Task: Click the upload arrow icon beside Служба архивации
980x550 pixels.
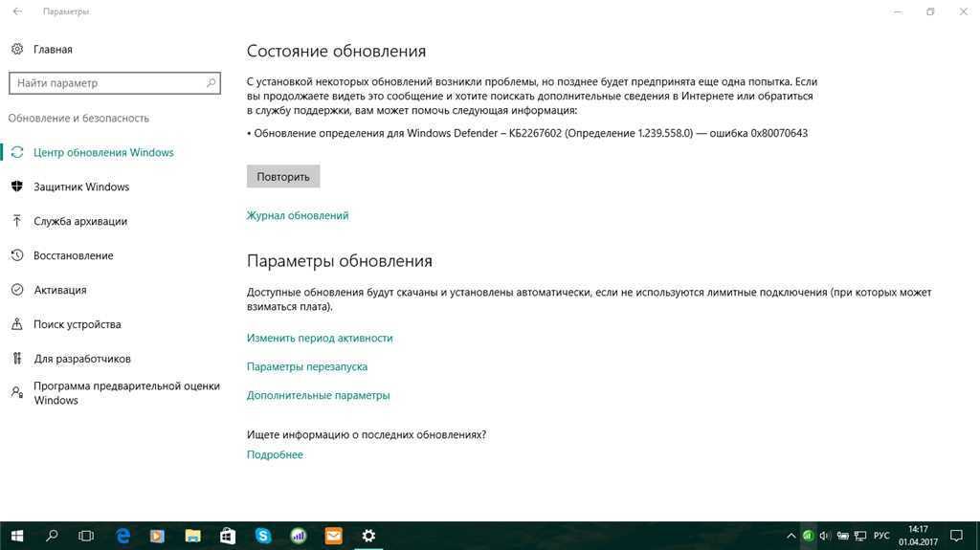Action: tap(17, 221)
